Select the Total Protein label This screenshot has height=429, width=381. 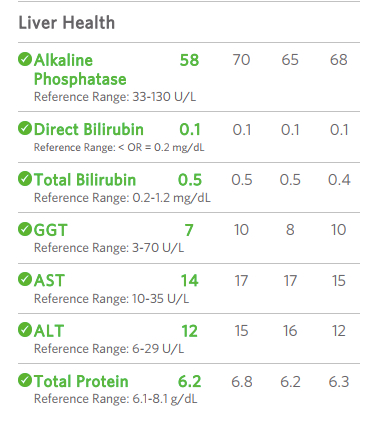pyautogui.click(x=81, y=381)
